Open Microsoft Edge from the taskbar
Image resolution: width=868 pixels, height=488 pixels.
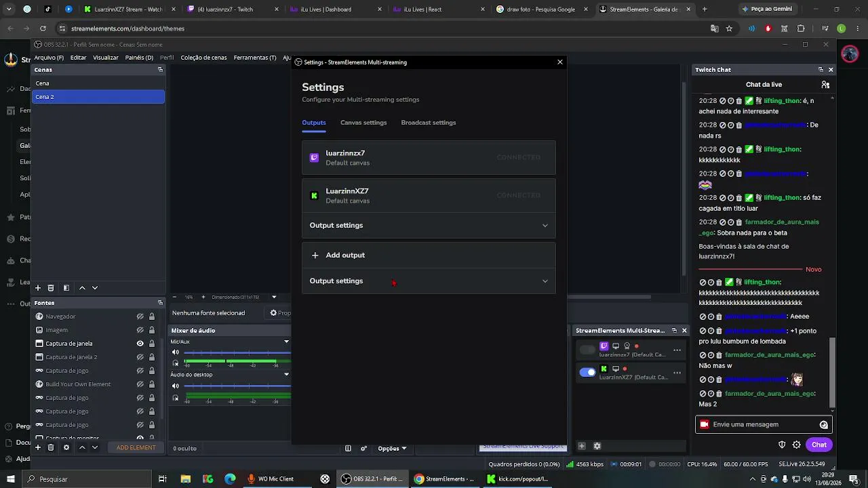pos(230,479)
